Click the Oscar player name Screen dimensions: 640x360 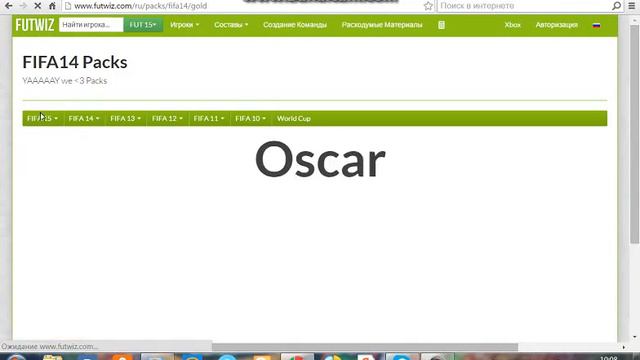(x=320, y=160)
